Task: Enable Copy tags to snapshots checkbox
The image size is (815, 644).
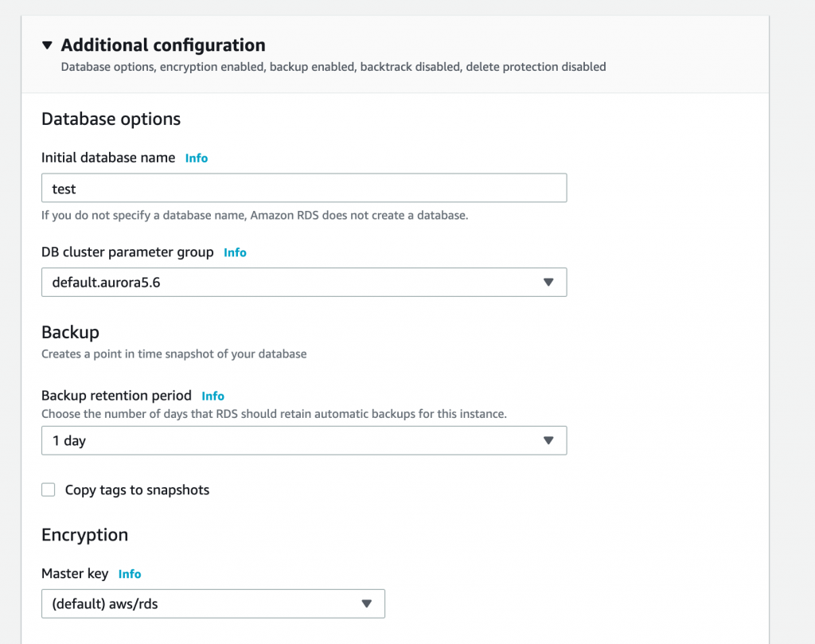Action: [49, 490]
